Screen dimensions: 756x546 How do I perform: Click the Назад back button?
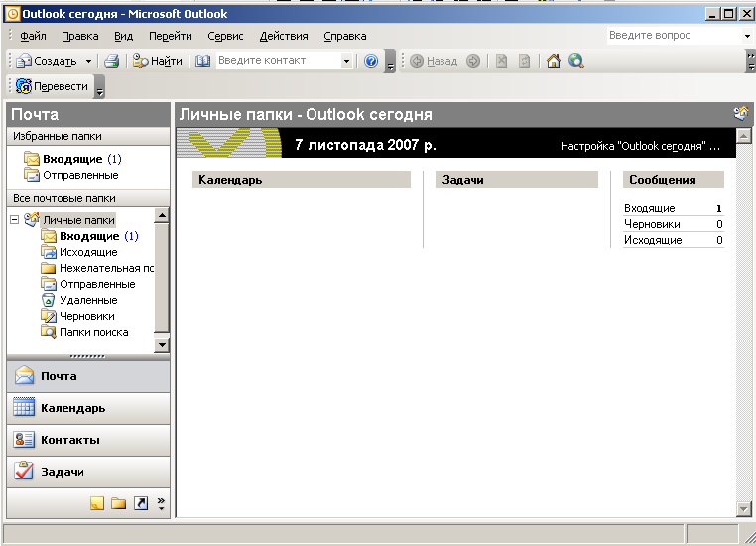434,61
